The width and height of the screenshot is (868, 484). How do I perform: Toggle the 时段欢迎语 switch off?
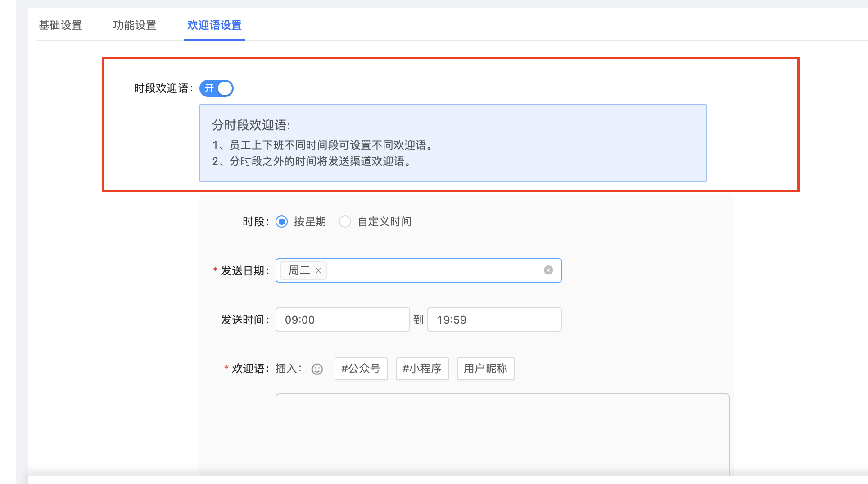[217, 88]
